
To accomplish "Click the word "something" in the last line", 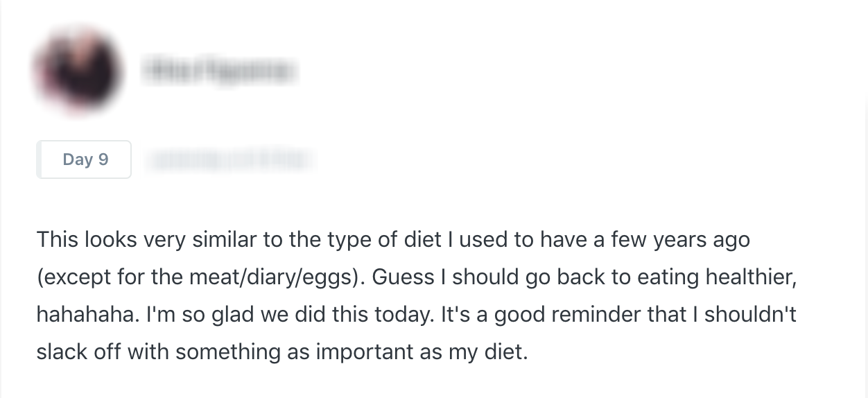I will click(x=228, y=352).
